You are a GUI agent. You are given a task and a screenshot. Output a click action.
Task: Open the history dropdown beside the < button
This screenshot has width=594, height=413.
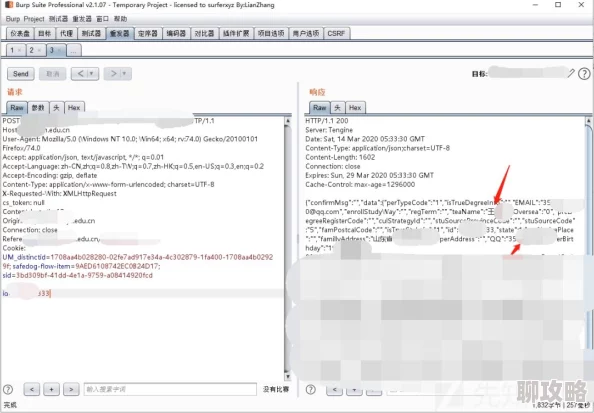tap(92, 74)
